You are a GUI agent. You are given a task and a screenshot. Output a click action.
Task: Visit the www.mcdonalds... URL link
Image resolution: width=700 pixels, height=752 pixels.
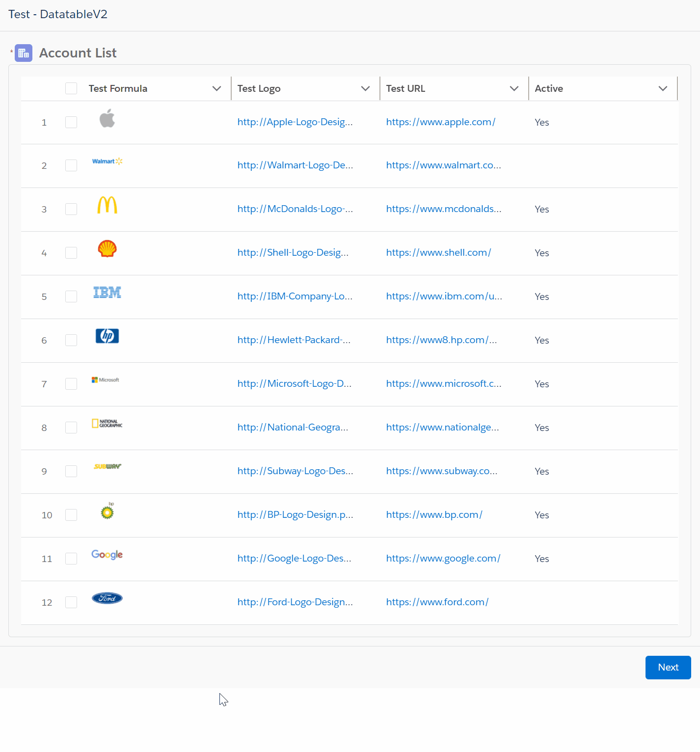[444, 209]
